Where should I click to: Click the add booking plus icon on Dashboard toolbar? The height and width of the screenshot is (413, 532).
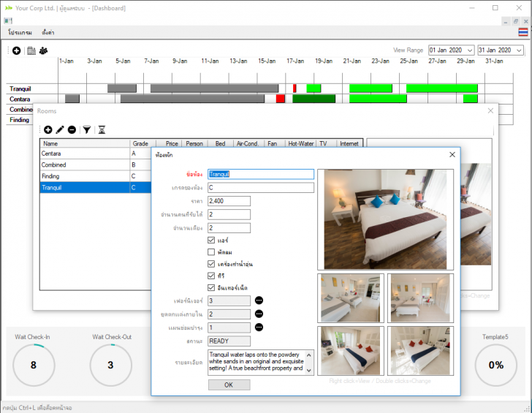16,50
